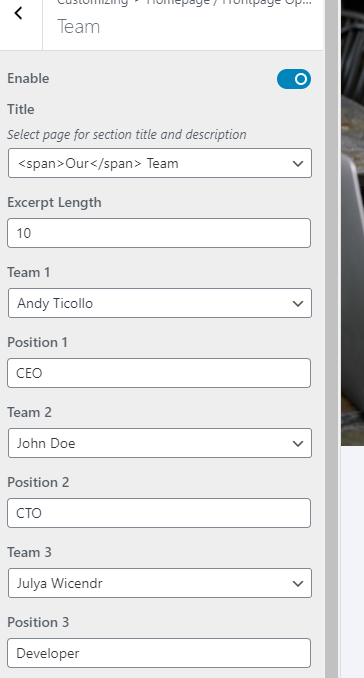Click the site preview image on right
This screenshot has width=364, height=678.
(x=352, y=223)
